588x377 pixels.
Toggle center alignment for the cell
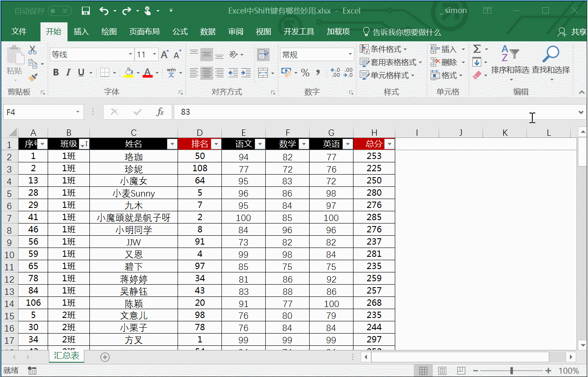tap(206, 72)
